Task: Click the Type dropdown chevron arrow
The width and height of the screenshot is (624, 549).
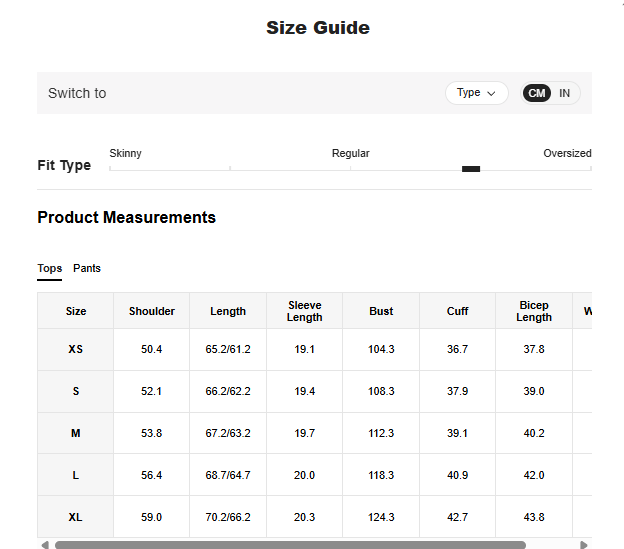Action: [x=491, y=93]
